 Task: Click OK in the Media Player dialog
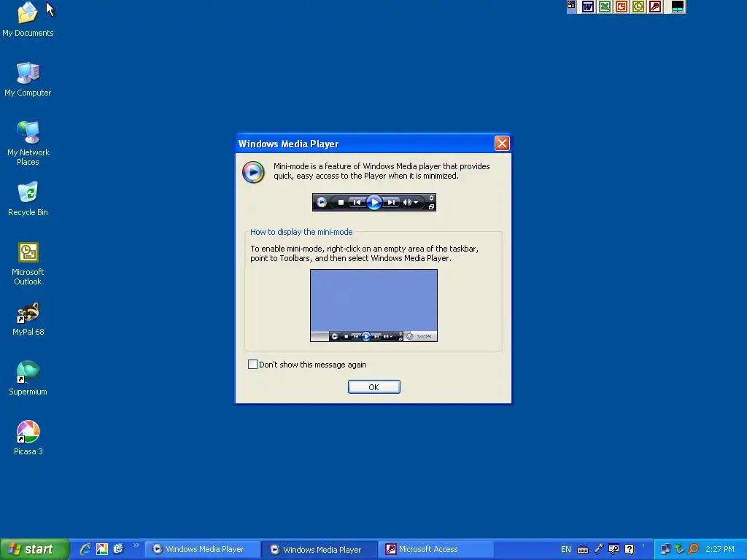point(374,386)
